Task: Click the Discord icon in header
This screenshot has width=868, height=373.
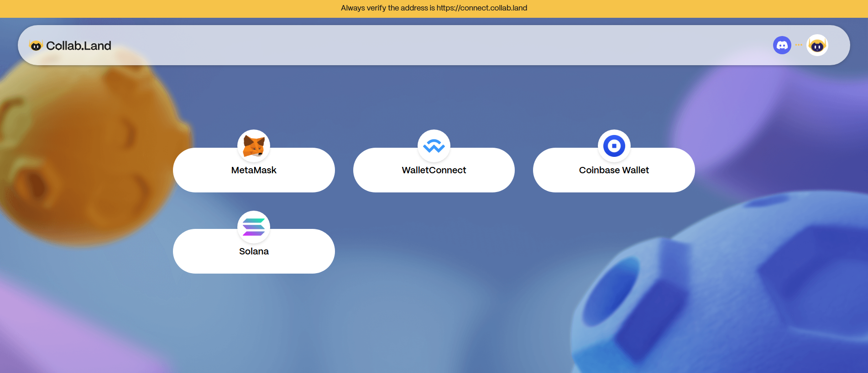Action: point(782,45)
